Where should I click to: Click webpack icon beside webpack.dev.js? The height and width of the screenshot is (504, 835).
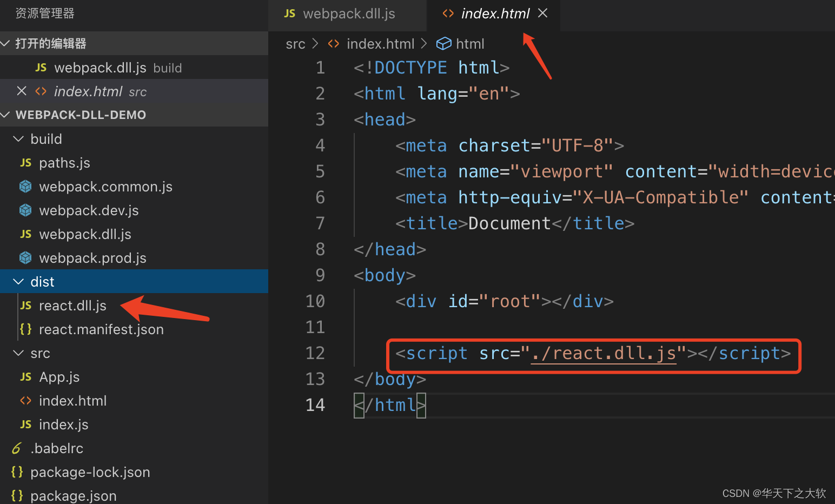click(x=25, y=210)
